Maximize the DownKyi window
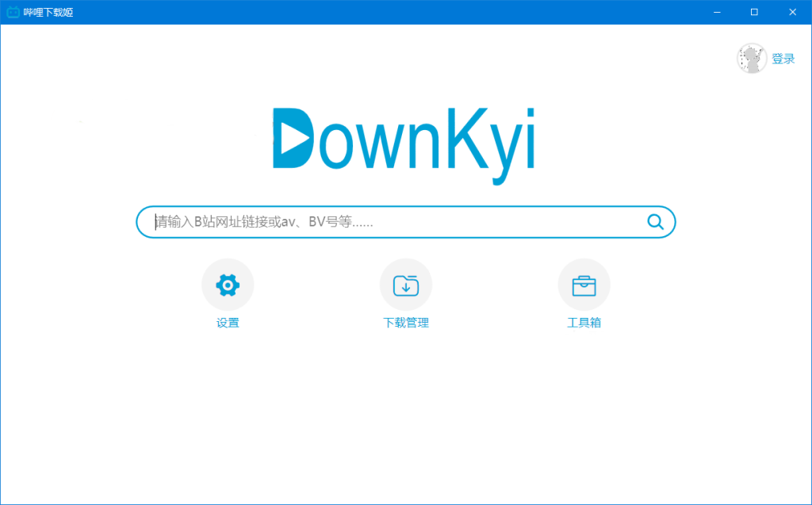The width and height of the screenshot is (812, 505). [x=754, y=12]
